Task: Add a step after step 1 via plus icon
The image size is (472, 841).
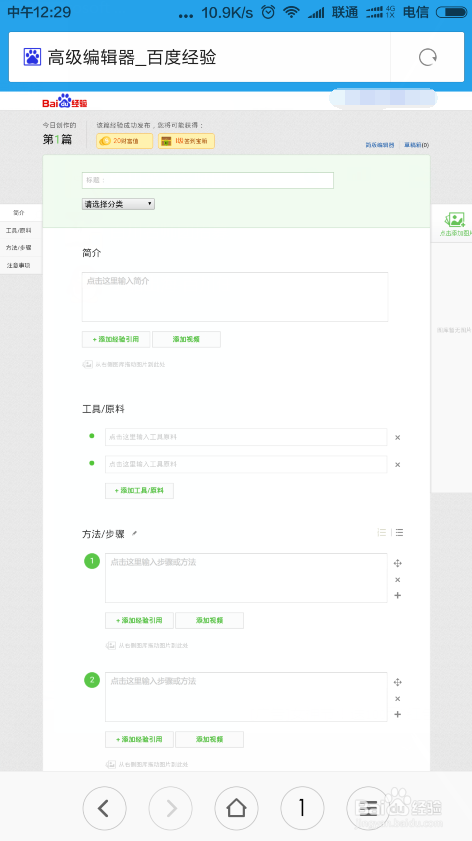Action: [397, 595]
